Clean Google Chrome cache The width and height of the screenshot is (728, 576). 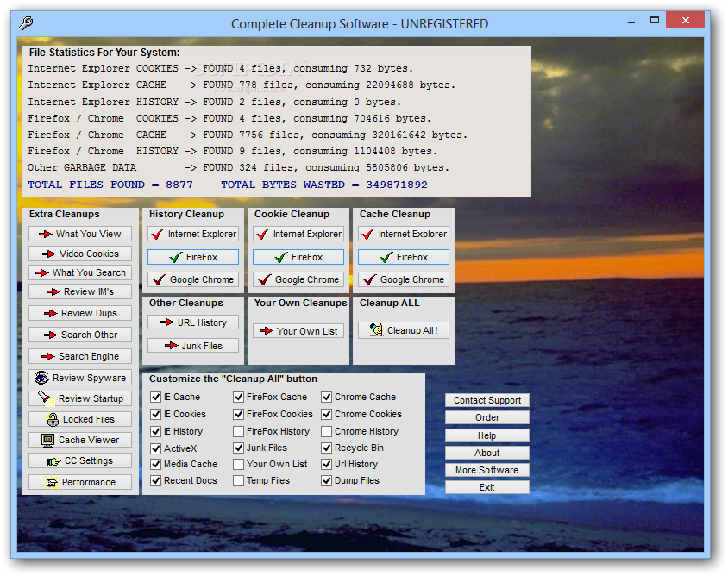[404, 279]
